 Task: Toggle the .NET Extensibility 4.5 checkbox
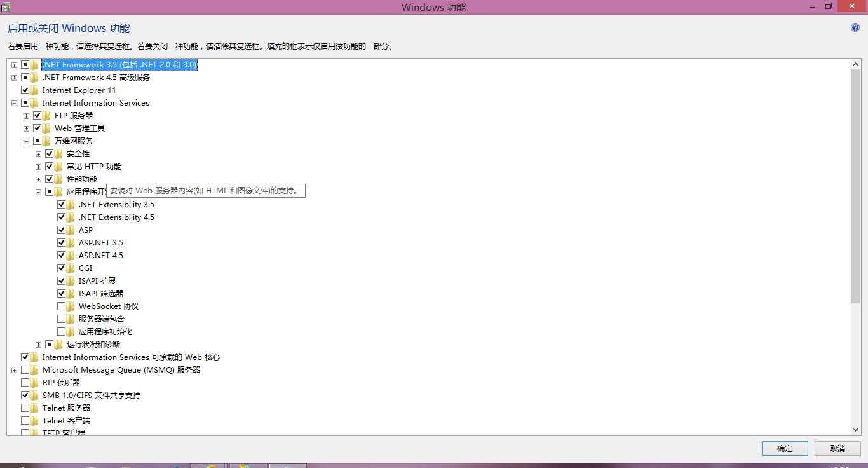click(62, 217)
